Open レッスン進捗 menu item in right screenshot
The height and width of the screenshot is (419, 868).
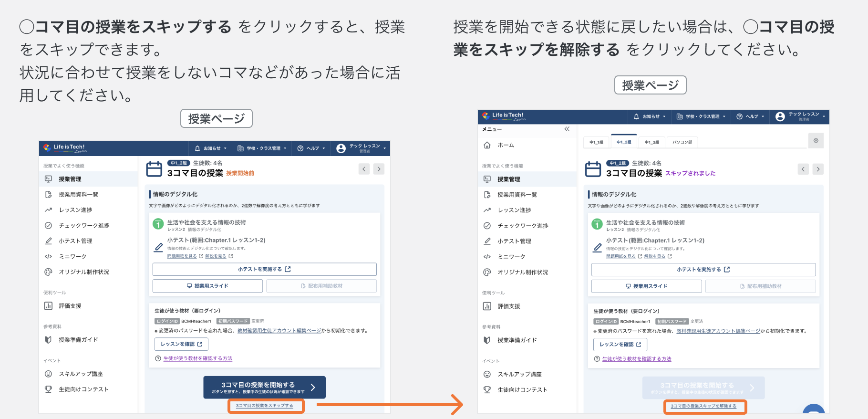coord(527,210)
